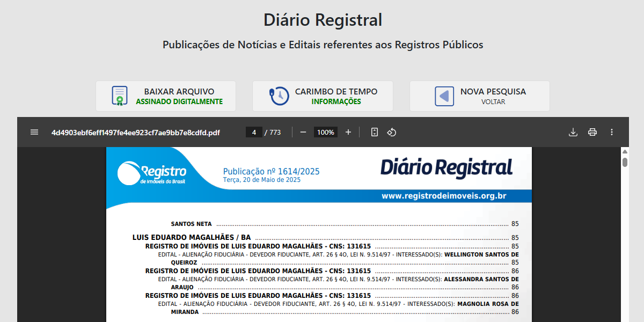
Task: Open the PDF sidebar hamburger menu
Action: pyautogui.click(x=34, y=132)
